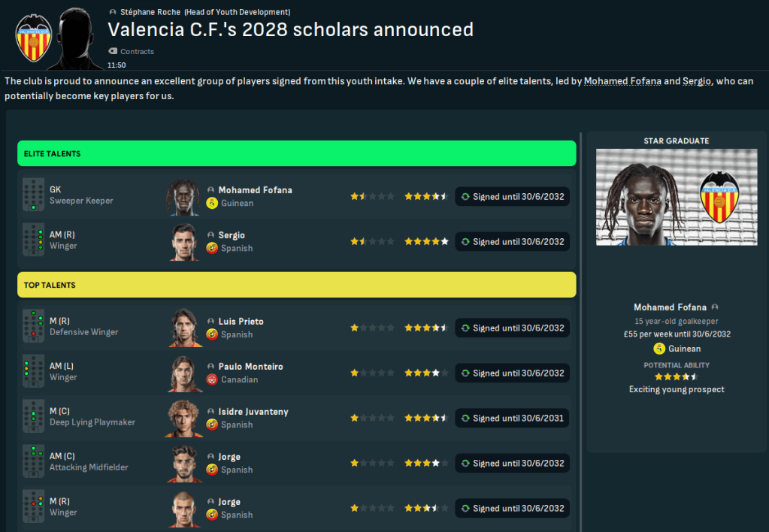Open Mohamed Fofana's 'Signed until 30/6/2032' button
The width and height of the screenshot is (769, 532).
pyautogui.click(x=512, y=197)
